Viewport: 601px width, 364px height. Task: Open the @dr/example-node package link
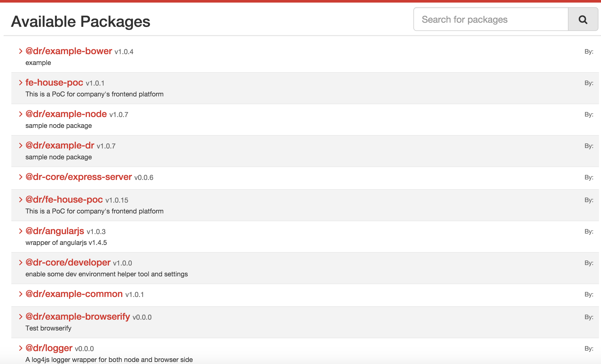(x=66, y=114)
